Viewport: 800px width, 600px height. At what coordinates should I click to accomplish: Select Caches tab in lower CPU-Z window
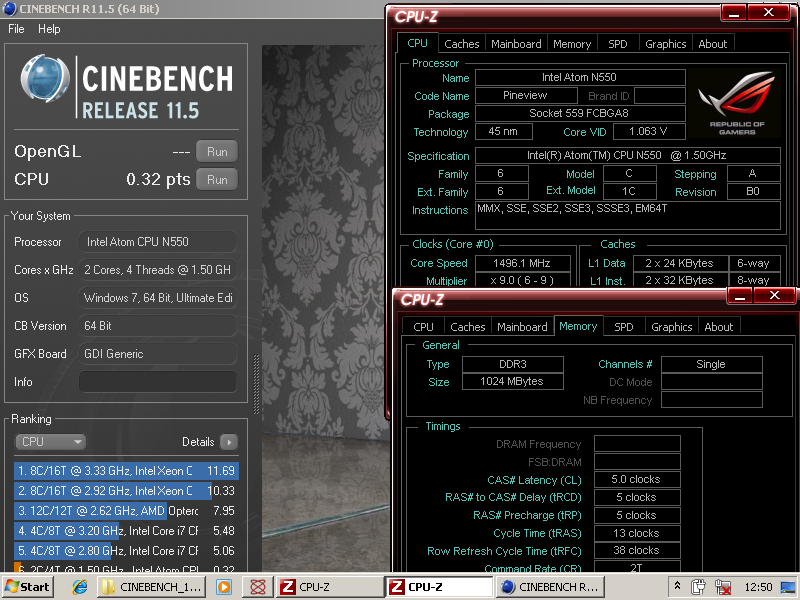pyautogui.click(x=468, y=327)
